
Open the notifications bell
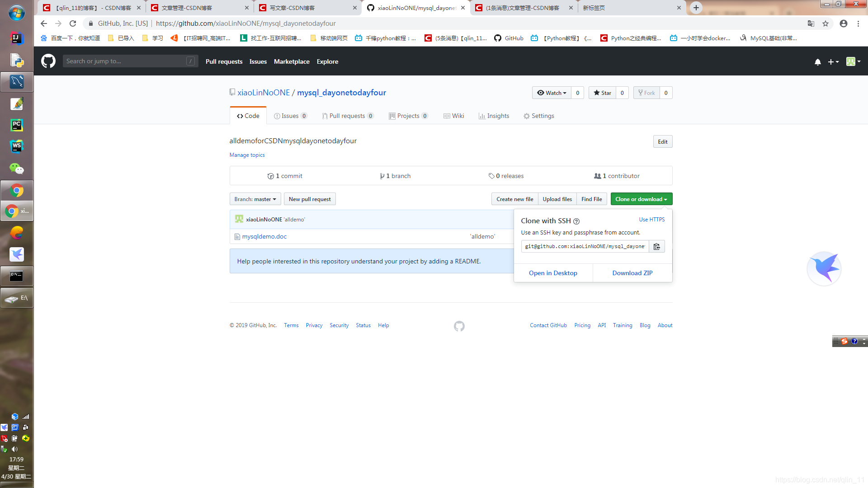coord(817,62)
